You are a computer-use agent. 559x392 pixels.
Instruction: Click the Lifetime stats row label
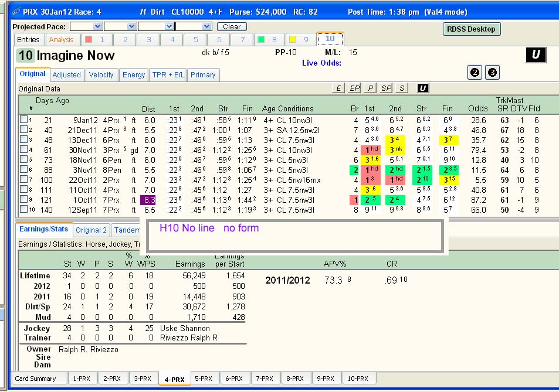[x=35, y=275]
